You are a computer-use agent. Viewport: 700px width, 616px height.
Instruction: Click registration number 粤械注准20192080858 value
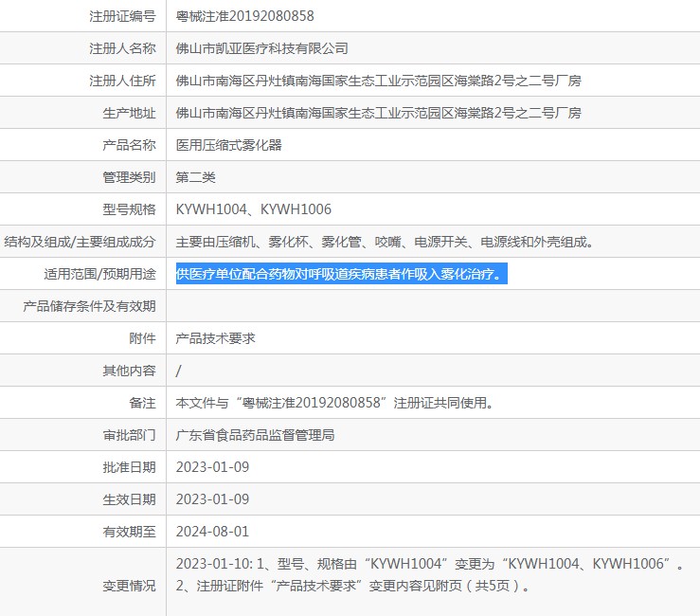click(244, 16)
